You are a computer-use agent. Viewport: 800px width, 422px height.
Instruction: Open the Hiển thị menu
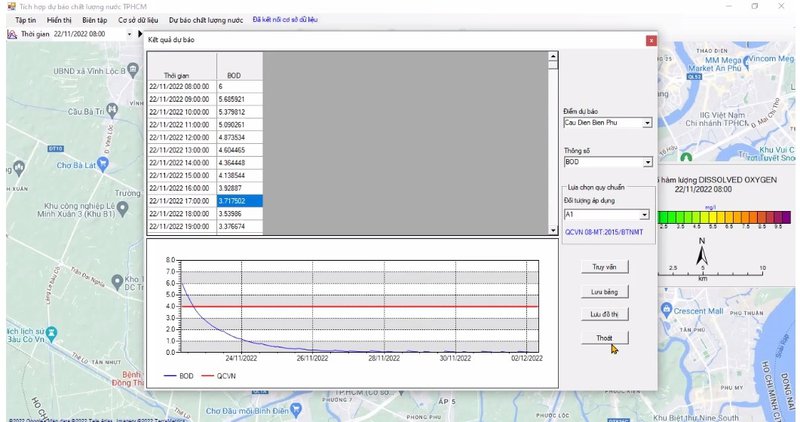[x=59, y=20]
